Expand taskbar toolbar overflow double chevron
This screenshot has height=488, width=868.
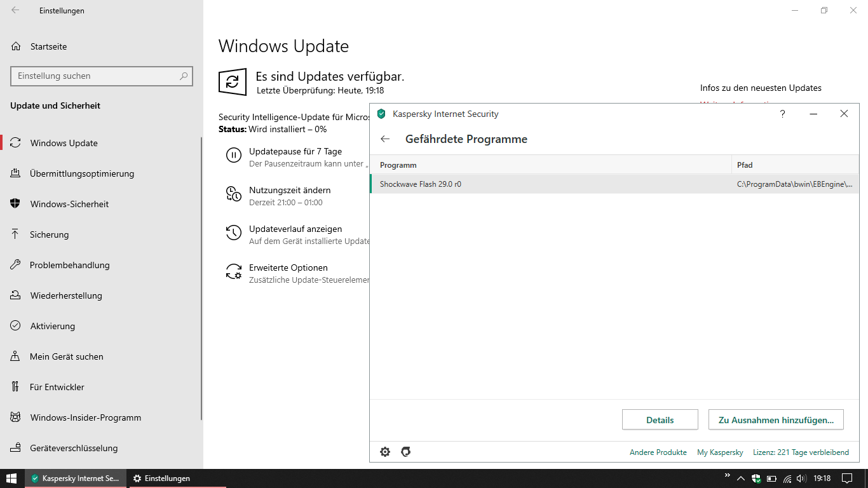point(728,476)
